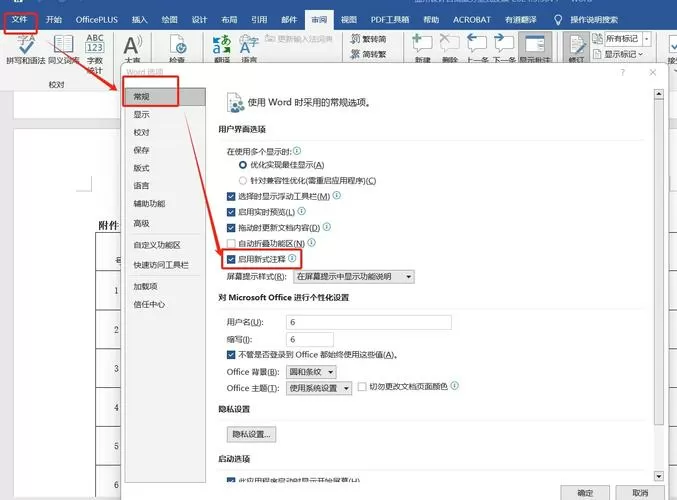The image size is (677, 500).
Task: Click info icon next to 在使用多个显示时
Action: pos(297,151)
